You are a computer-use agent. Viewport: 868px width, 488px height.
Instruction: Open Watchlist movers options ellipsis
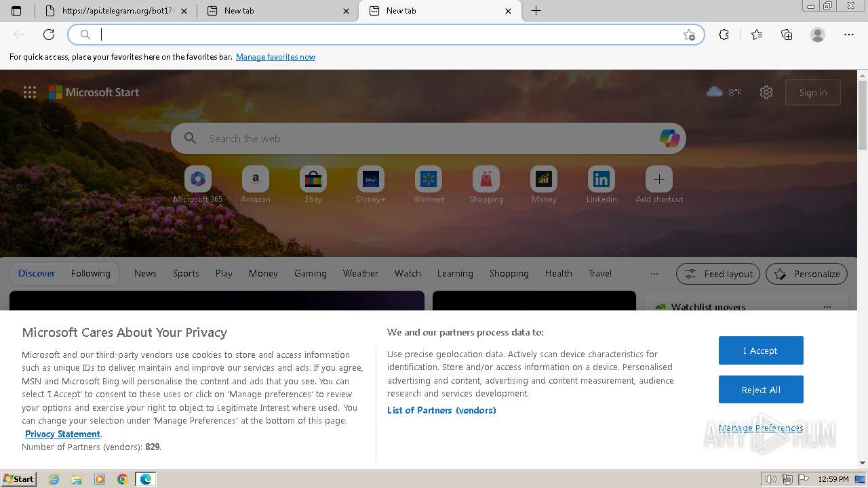827,307
